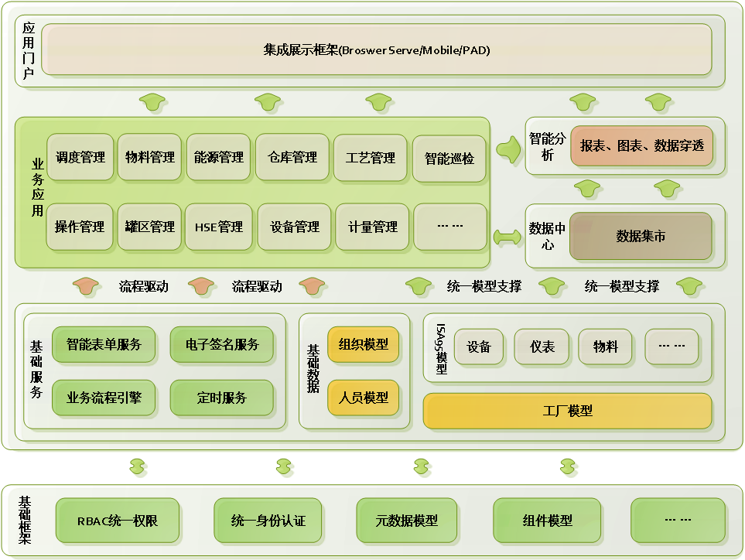Open the 罐区管理 module box
745x560 pixels.
pos(149,227)
